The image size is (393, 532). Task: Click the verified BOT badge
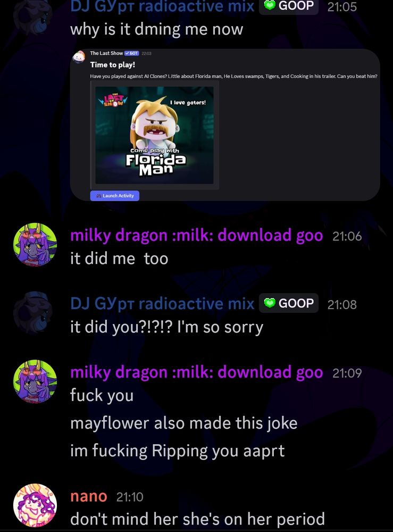pos(131,53)
